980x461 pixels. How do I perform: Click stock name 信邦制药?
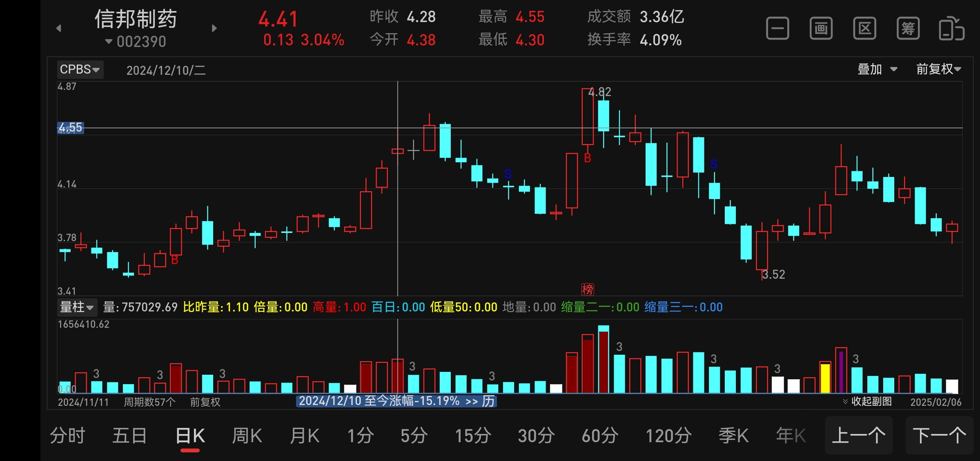(136, 19)
